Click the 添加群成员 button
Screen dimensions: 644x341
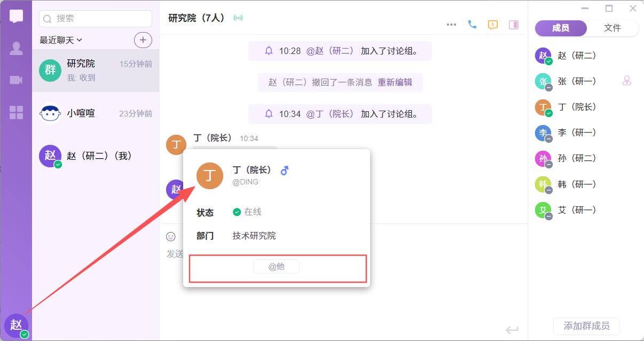(586, 325)
